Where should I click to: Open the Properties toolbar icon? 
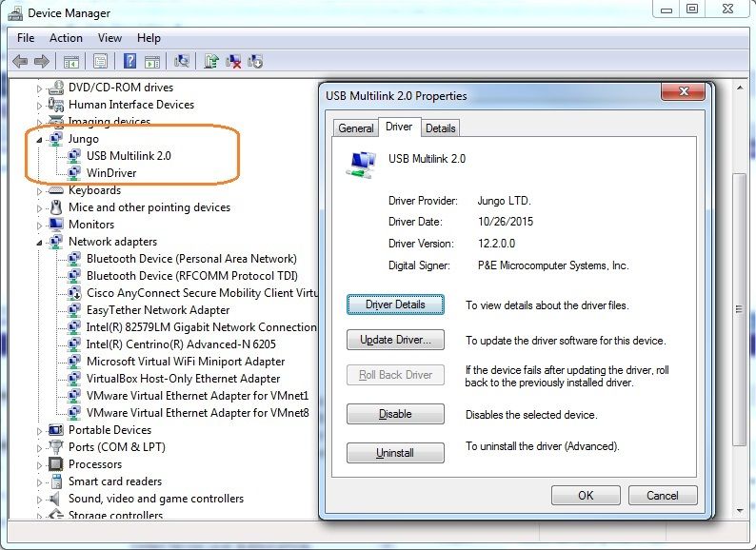[100, 61]
